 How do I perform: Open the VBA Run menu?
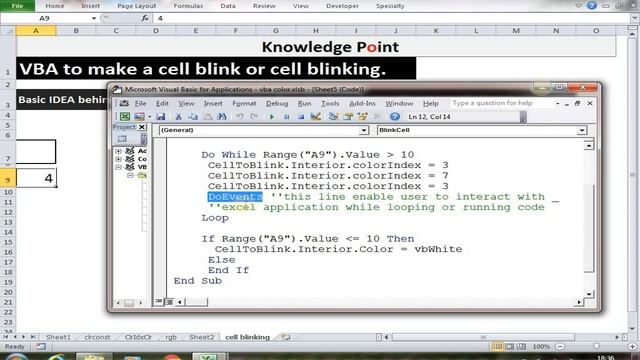coord(304,104)
